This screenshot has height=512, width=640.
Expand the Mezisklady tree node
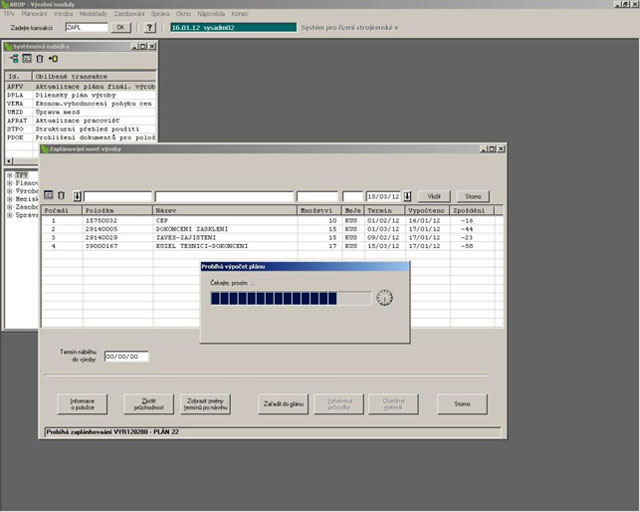10,199
